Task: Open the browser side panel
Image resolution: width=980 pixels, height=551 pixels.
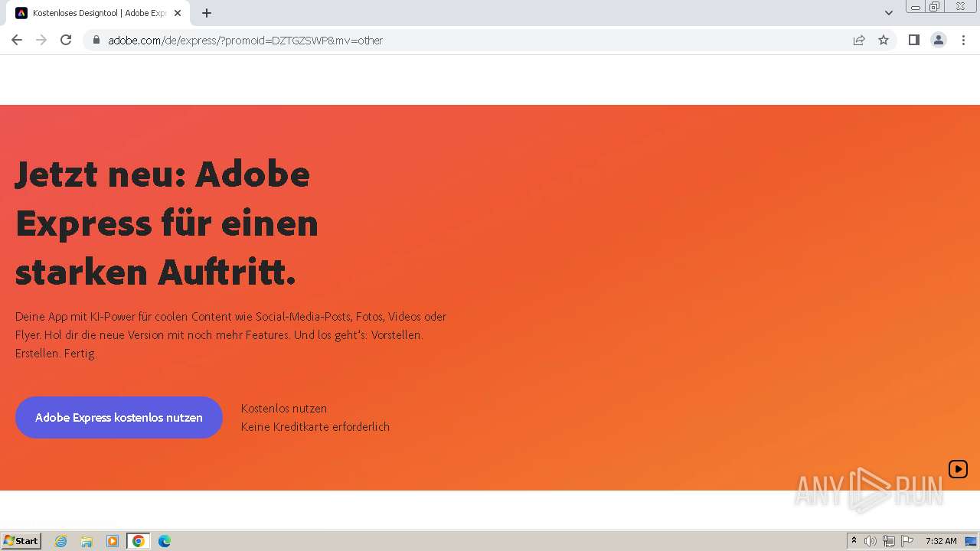Action: (x=913, y=40)
